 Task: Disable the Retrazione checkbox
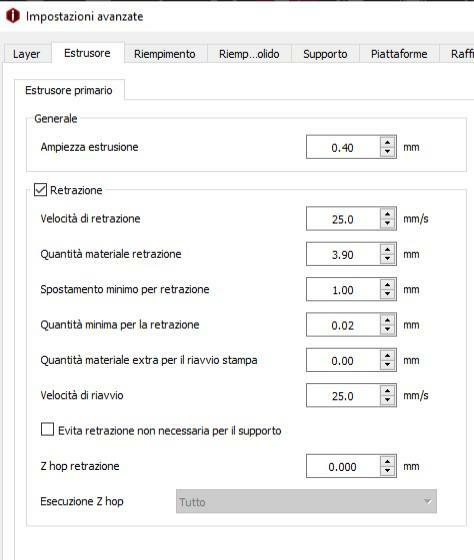40,190
